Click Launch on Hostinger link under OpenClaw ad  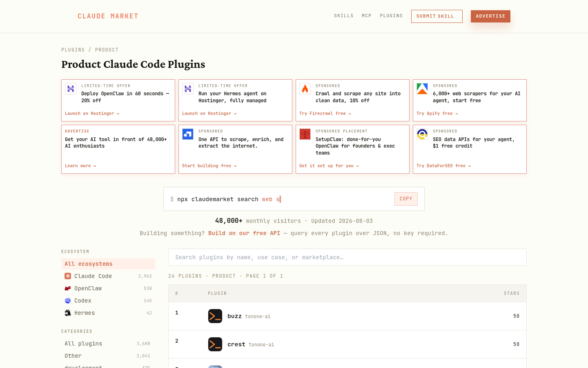coord(92,114)
